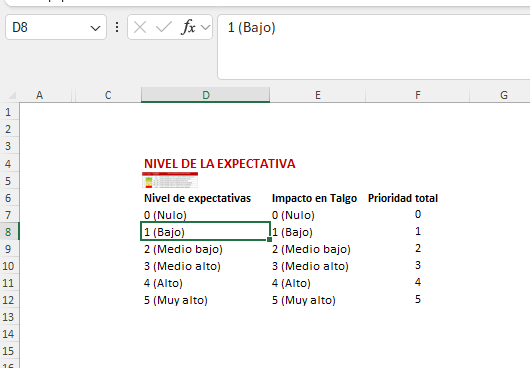Image resolution: width=530 pixels, height=368 pixels.
Task: Select column E header
Action: point(318,95)
